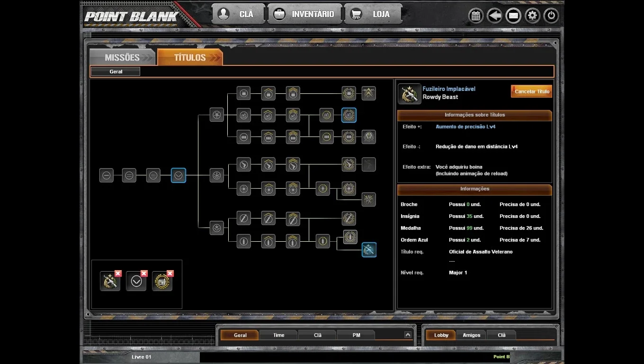
Task: Click equipped gold radio laurel title slot
Action: pos(162,282)
